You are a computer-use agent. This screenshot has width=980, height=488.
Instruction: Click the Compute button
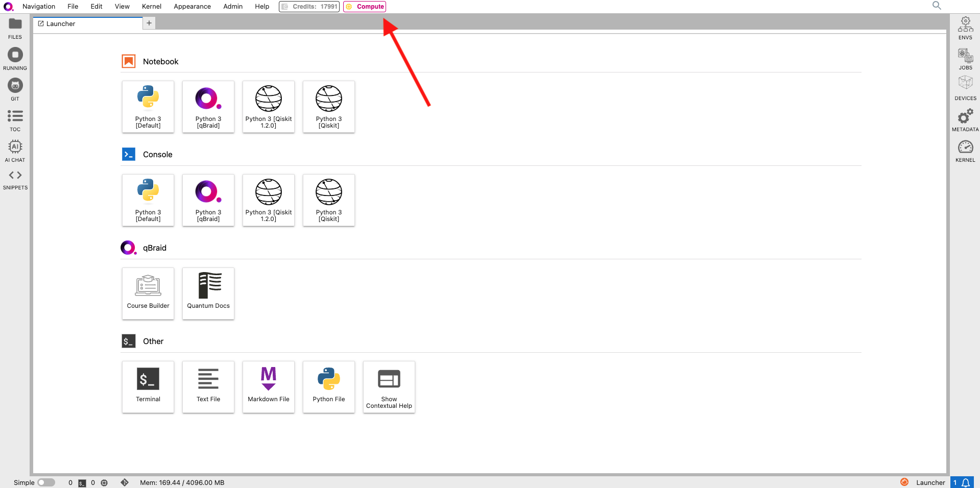[365, 7]
